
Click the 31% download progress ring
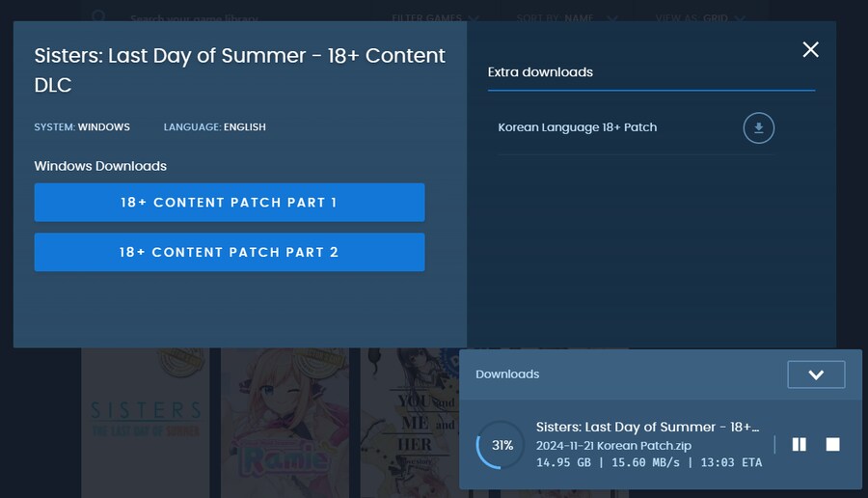502,446
